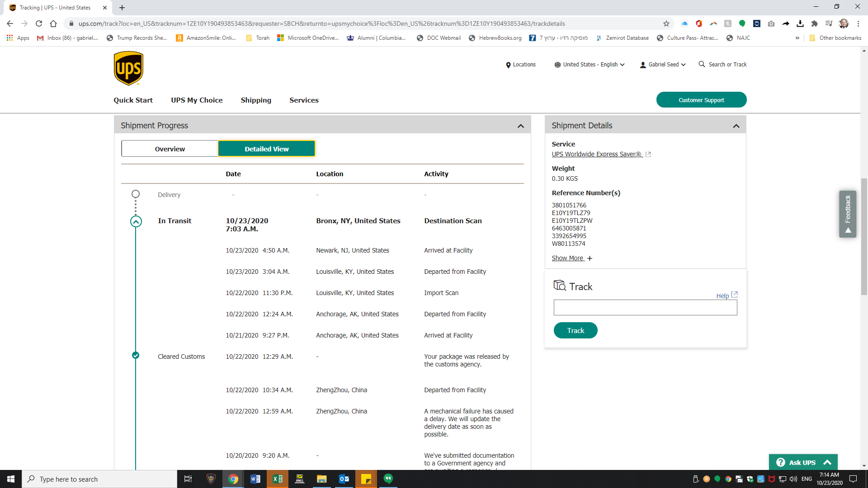Click the UPS shield logo
Image resolution: width=868 pixels, height=488 pixels.
[x=128, y=68]
